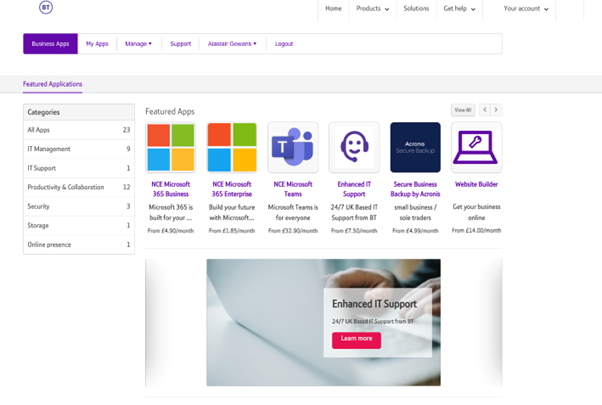Screen dimensions: 602x405
Task: Go to Home in top navigation
Action: pos(333,8)
